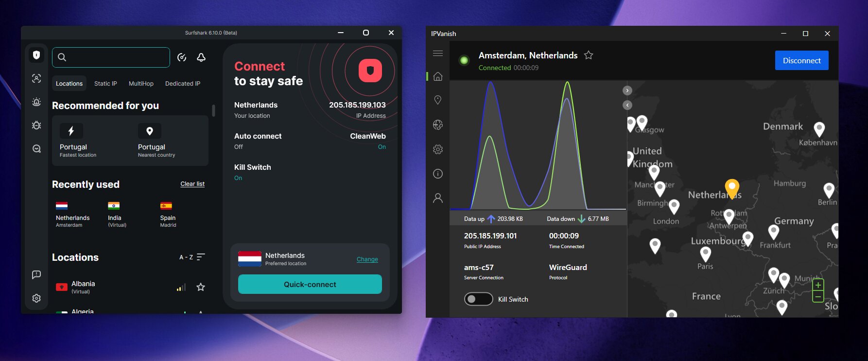Click the left-arrow panel collapser in IPVanish
This screenshot has width=868, height=361.
tap(627, 105)
